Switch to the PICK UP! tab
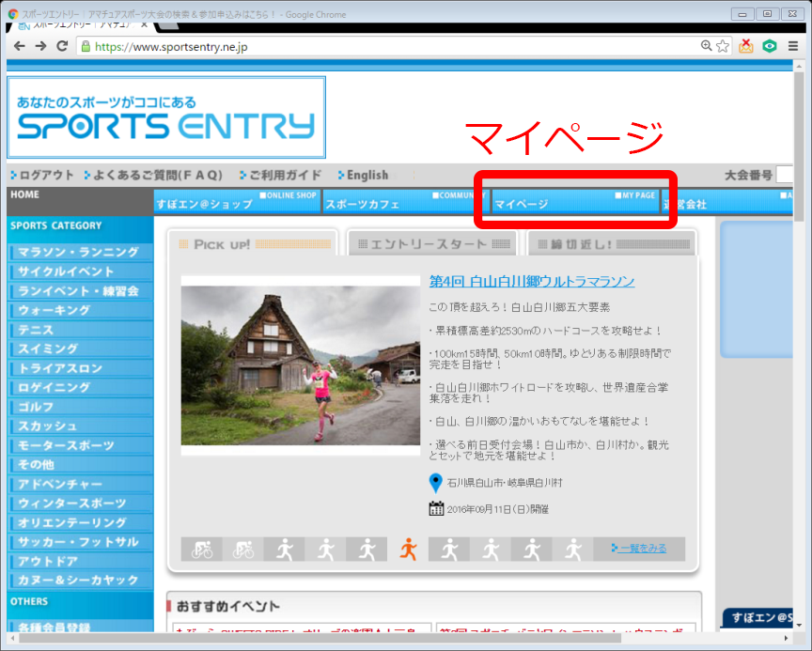 (x=253, y=243)
